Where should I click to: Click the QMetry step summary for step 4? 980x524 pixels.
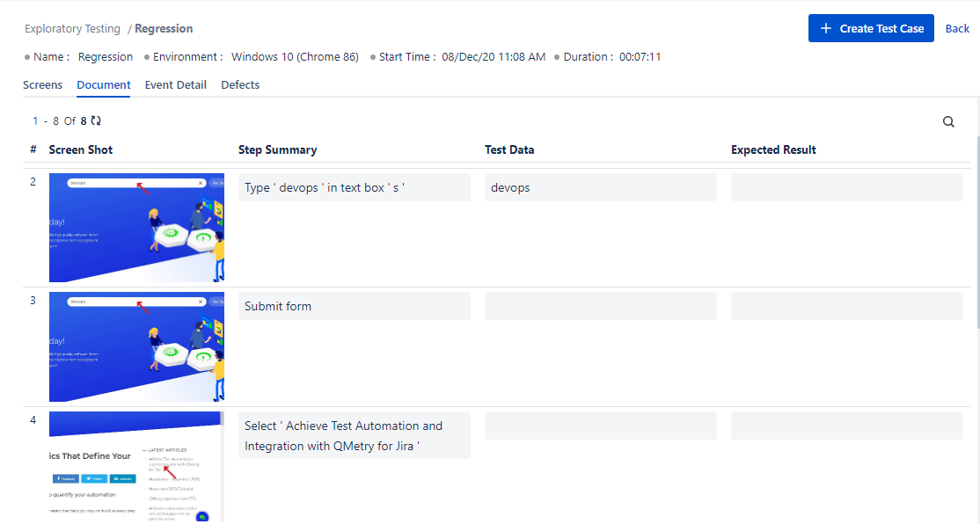[x=354, y=435]
